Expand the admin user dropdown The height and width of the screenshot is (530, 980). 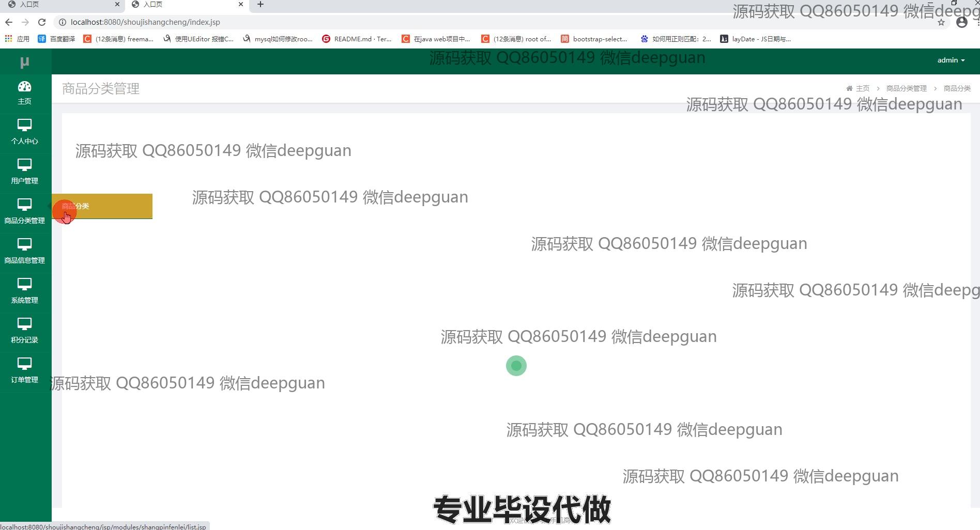pyautogui.click(x=951, y=60)
